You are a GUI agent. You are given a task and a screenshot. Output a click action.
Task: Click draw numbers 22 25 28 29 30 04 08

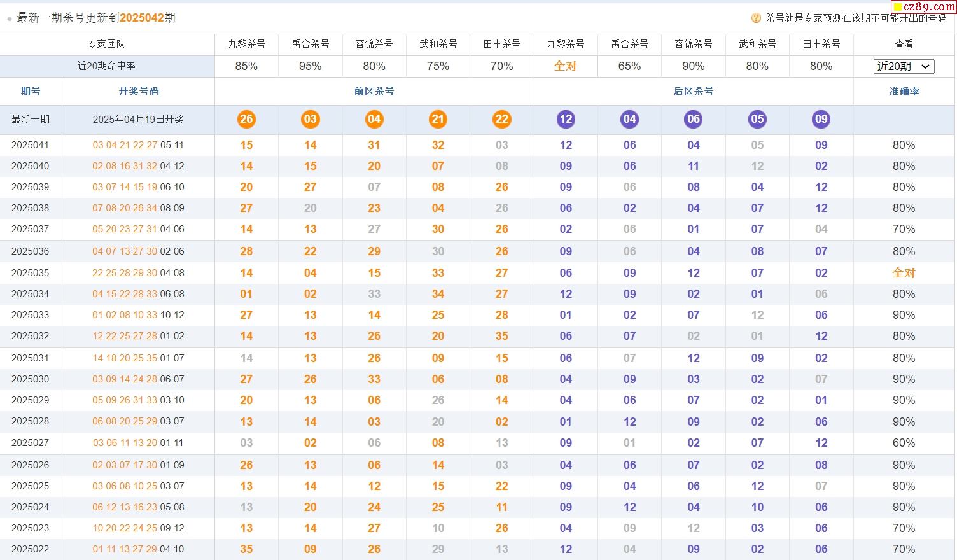(x=138, y=273)
